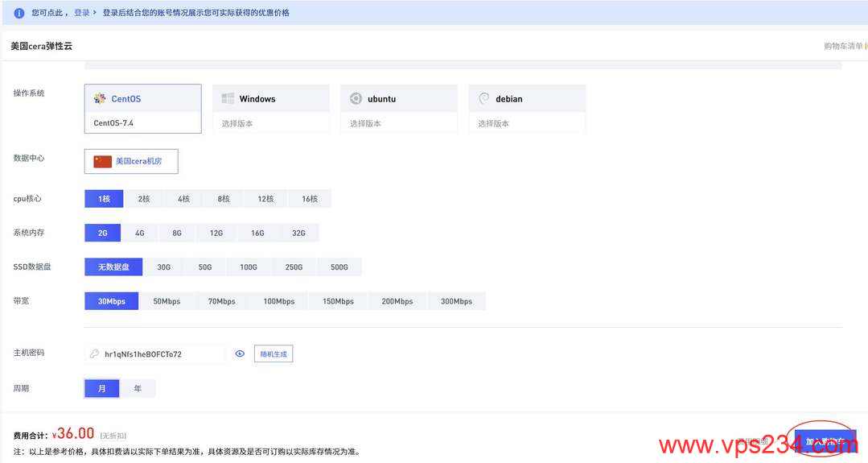
Task: Choose 16G system memory
Action: (x=257, y=234)
